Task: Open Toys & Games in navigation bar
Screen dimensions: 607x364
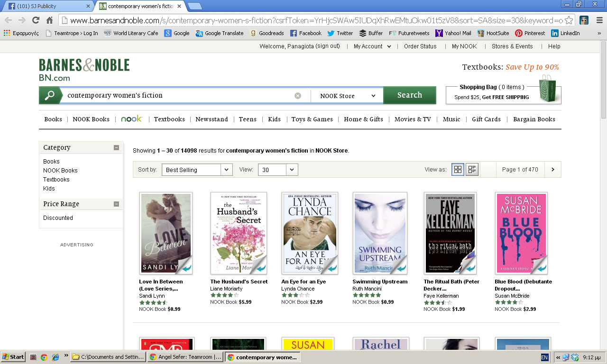Action: tap(312, 119)
